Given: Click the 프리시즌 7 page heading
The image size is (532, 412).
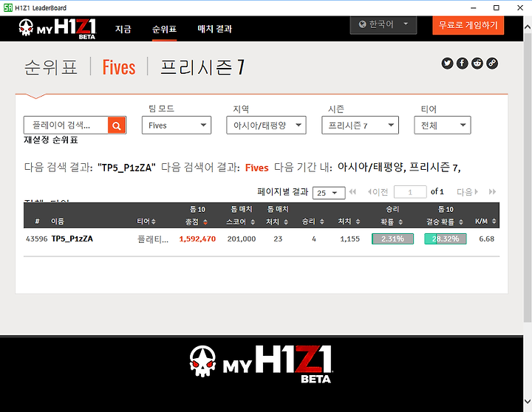Looking at the screenshot, I should click(x=202, y=67).
